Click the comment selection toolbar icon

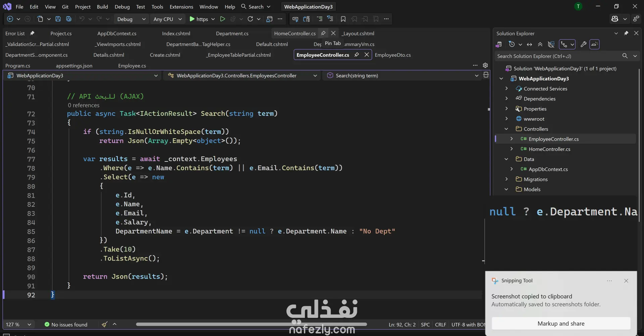[x=320, y=19]
